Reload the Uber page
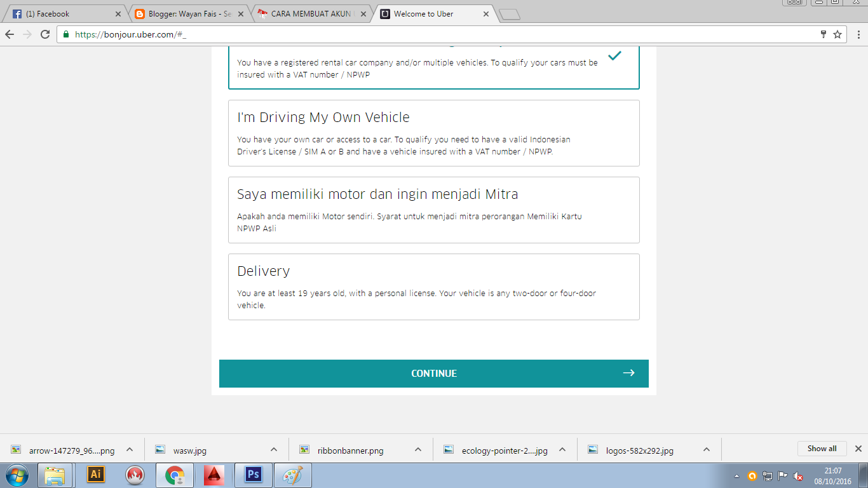 tap(45, 34)
